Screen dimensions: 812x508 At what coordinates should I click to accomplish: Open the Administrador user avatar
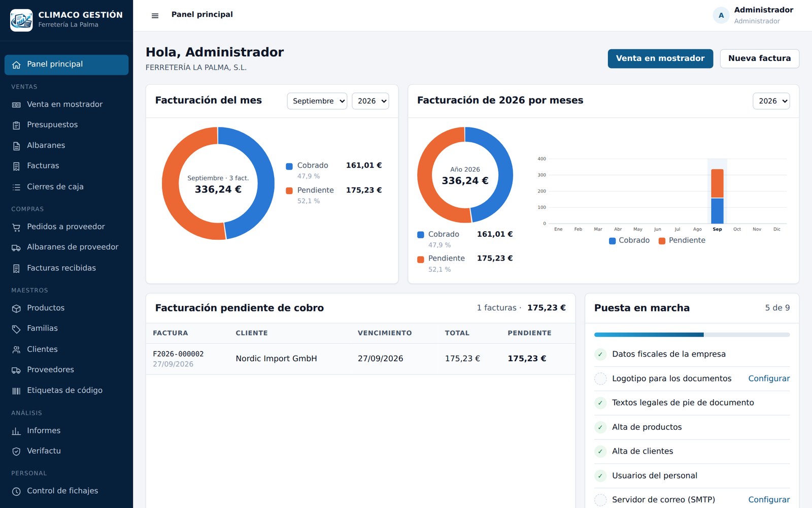tap(721, 15)
